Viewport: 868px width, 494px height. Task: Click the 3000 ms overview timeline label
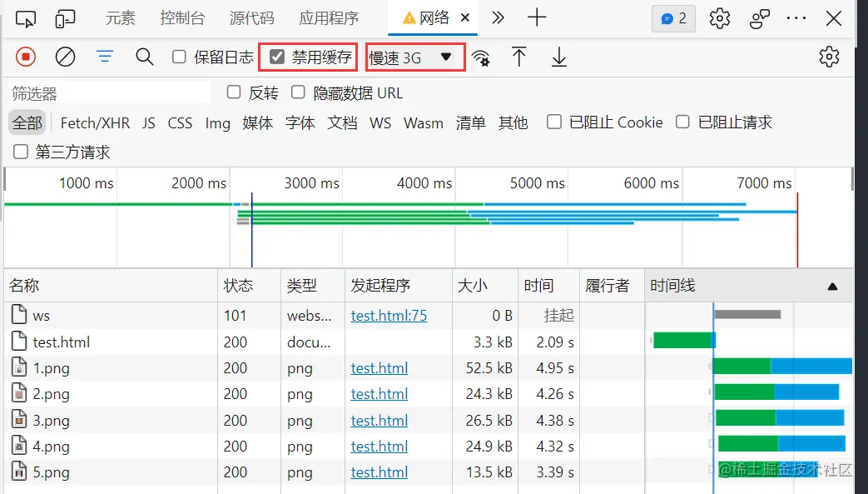311,183
